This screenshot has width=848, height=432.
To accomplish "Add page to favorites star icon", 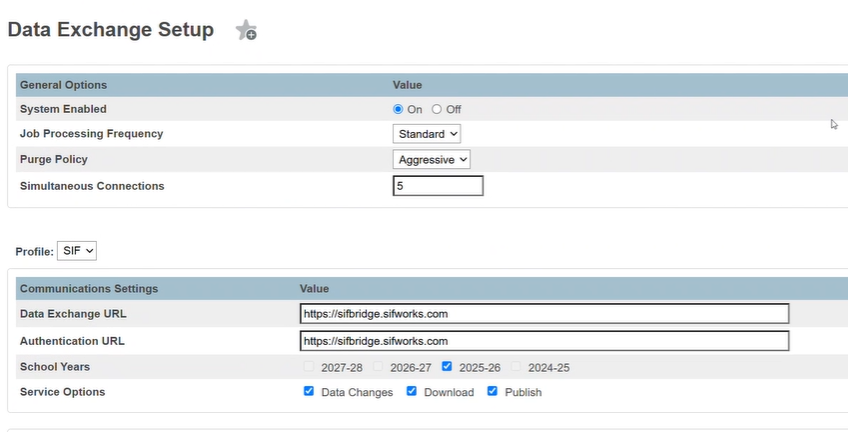I will click(246, 30).
